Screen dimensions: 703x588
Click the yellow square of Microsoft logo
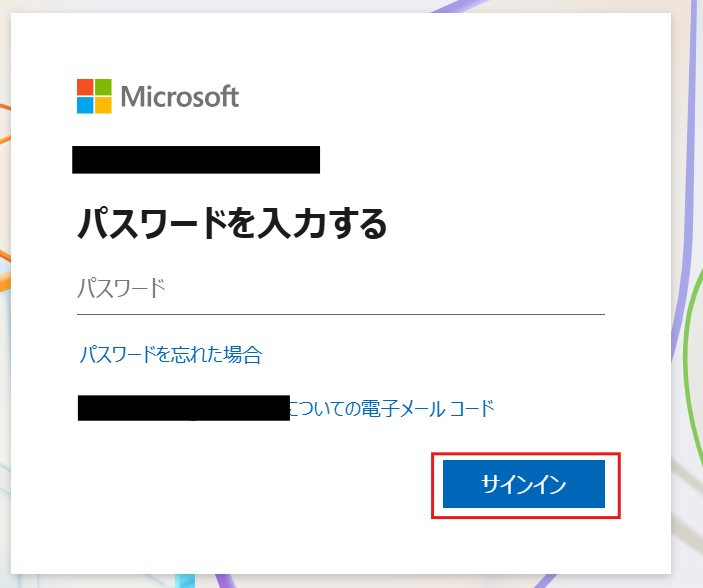click(103, 105)
